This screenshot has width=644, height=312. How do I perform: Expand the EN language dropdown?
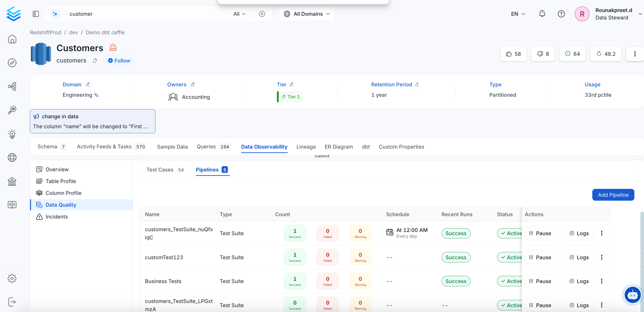[x=518, y=14]
